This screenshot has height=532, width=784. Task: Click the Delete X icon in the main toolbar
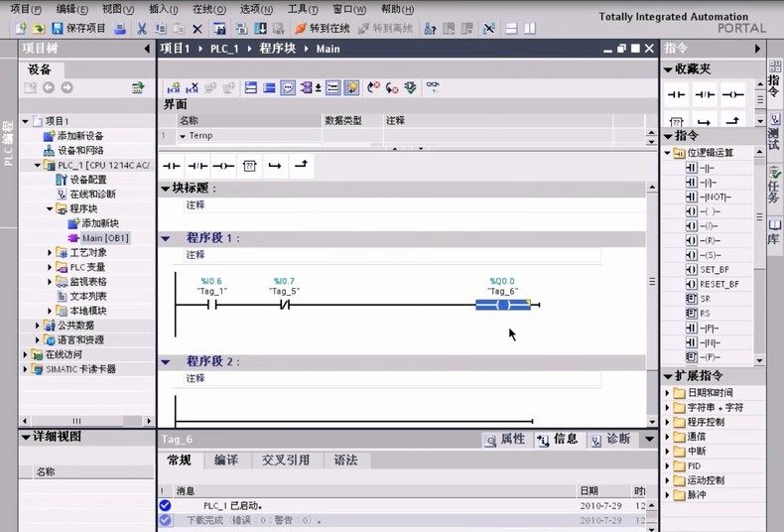coord(197,29)
